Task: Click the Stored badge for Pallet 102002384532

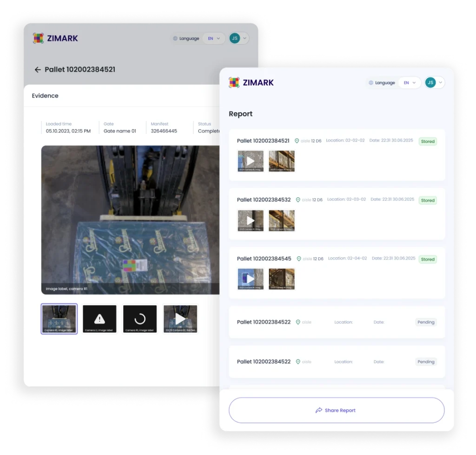Action: (x=428, y=201)
